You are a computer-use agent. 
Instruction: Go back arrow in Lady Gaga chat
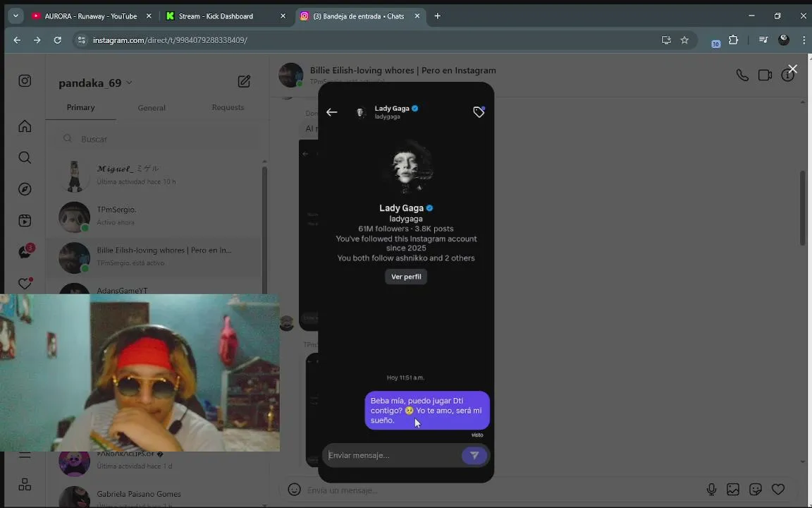(332, 112)
